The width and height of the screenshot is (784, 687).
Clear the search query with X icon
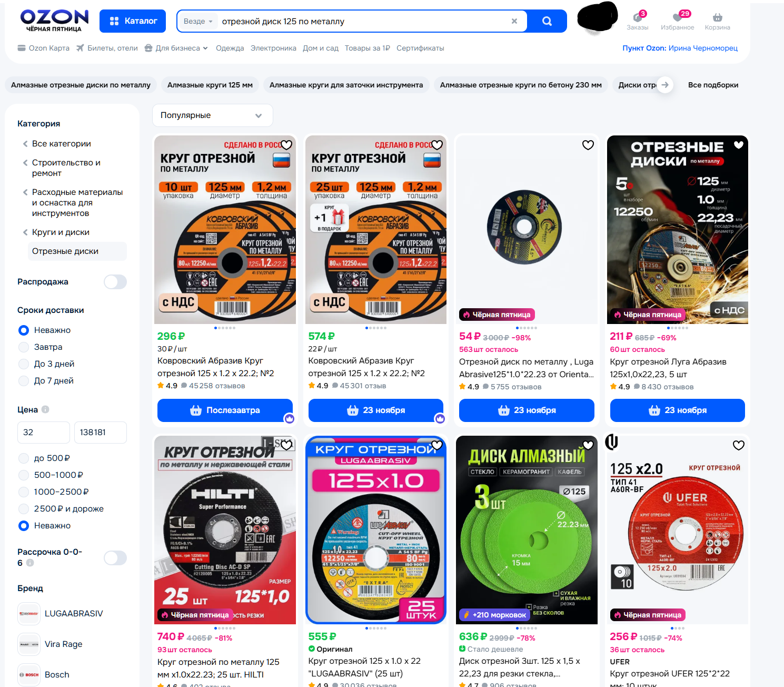tap(514, 21)
